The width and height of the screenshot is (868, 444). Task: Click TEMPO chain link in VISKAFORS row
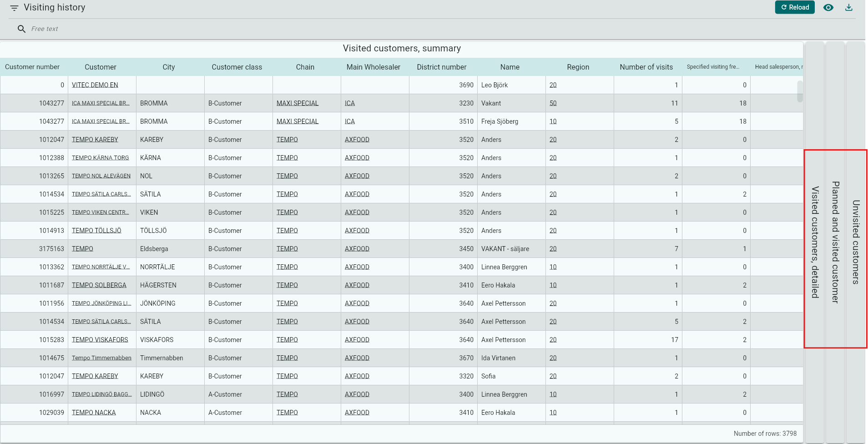click(287, 340)
